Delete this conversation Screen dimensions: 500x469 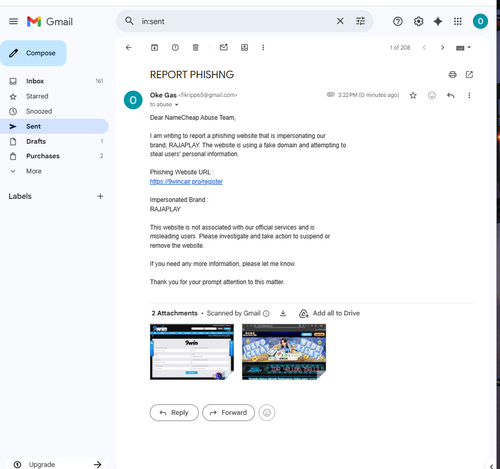[x=196, y=48]
